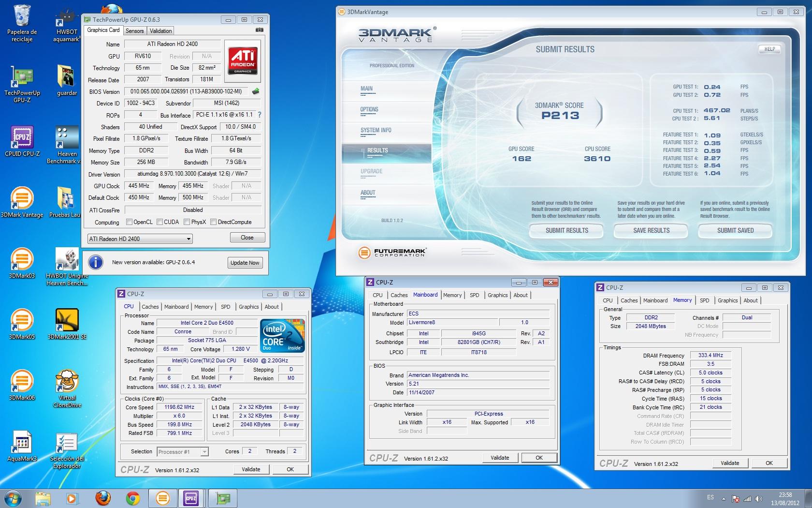The width and height of the screenshot is (812, 508).
Task: Open SPD tab in Mainboard CPU-Z window
Action: pyautogui.click(x=475, y=295)
